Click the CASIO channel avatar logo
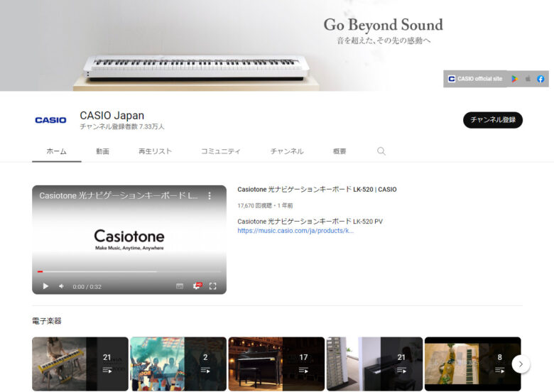Screen dimensions: 554x392 pos(50,120)
